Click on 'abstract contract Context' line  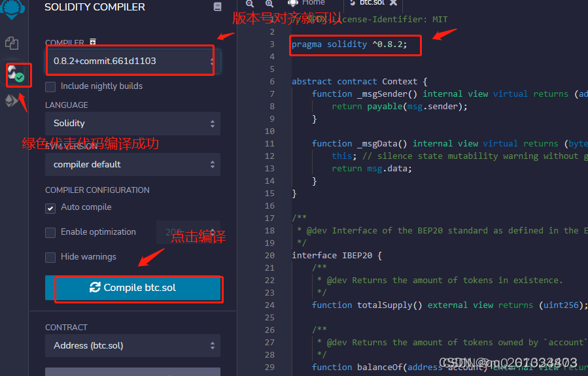(x=359, y=81)
